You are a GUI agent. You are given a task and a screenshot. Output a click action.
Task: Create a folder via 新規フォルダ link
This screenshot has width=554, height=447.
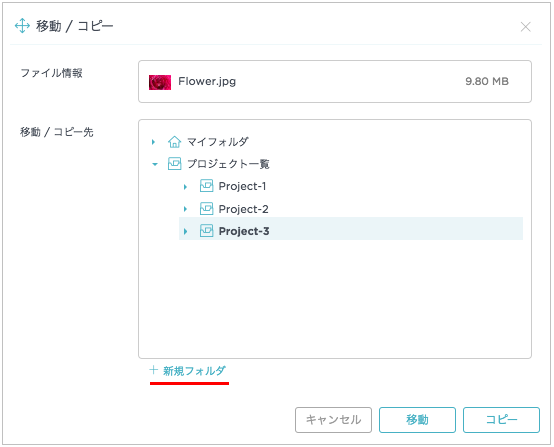click(x=194, y=371)
